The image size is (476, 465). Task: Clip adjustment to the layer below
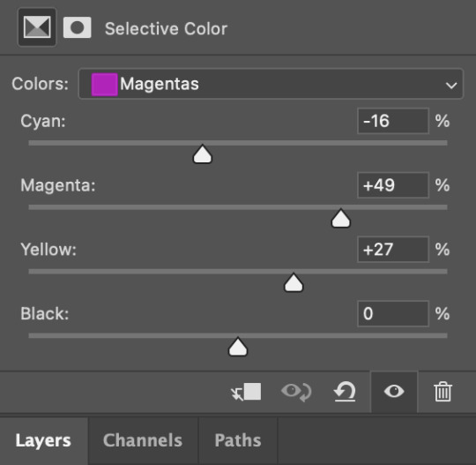[x=246, y=392]
